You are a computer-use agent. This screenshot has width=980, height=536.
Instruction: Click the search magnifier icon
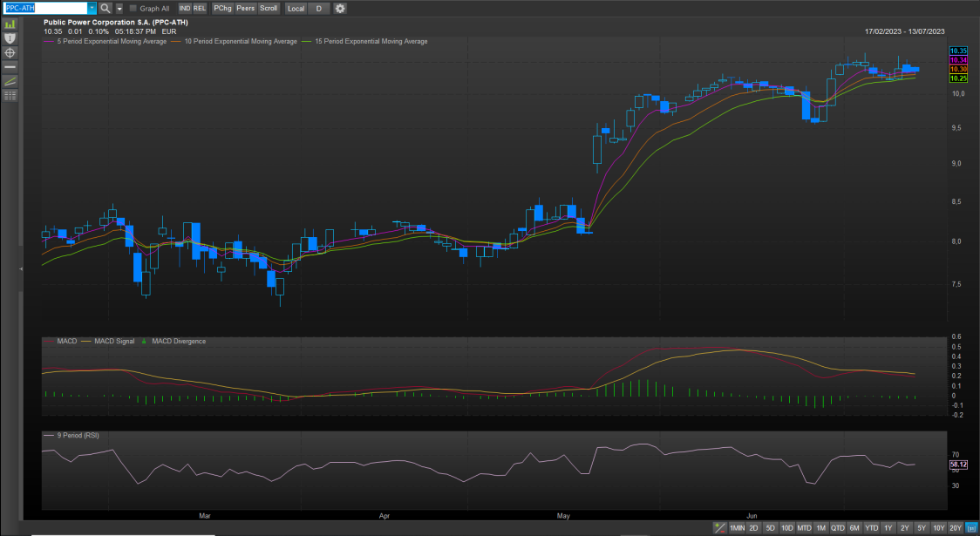[105, 8]
